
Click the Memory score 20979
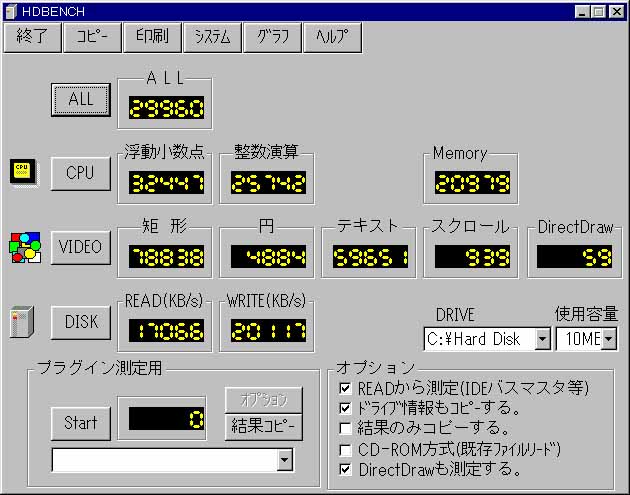click(x=472, y=182)
